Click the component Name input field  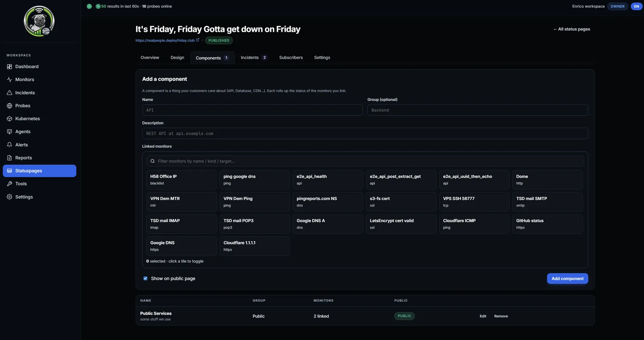252,110
